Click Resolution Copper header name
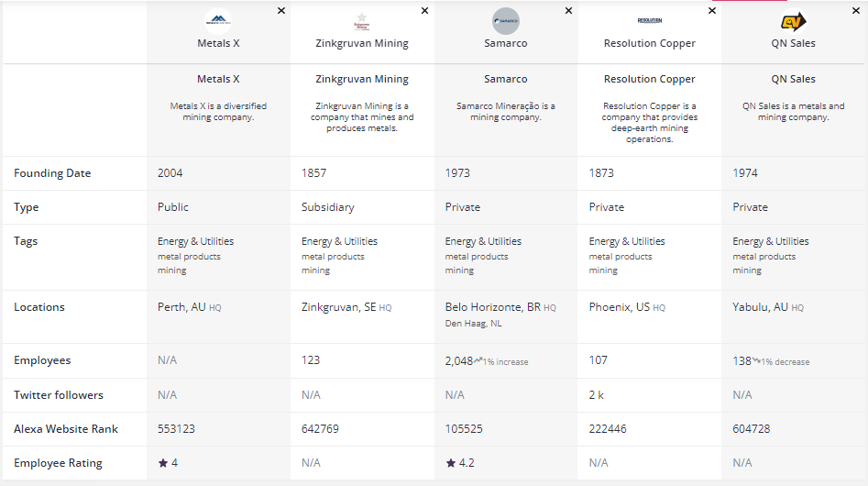Screen dimensions: 868x486 649,43
